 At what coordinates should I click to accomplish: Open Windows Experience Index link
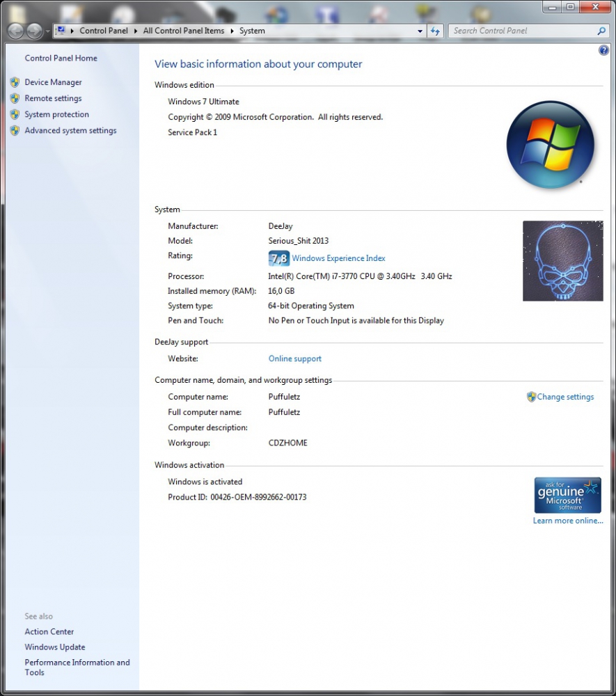(x=338, y=258)
